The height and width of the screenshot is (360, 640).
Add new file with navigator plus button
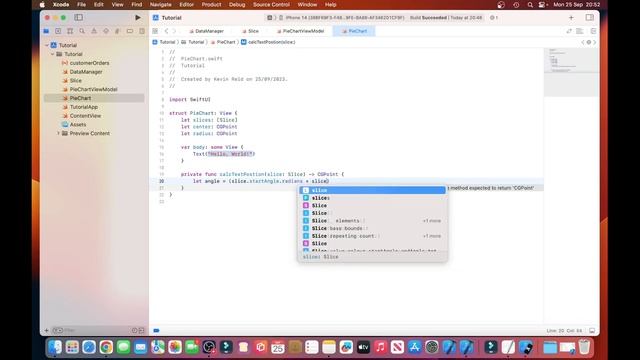(x=47, y=330)
